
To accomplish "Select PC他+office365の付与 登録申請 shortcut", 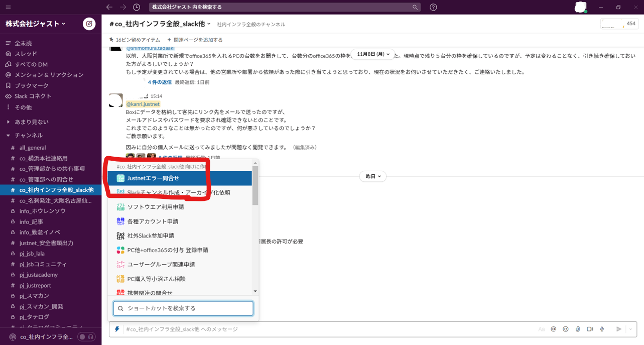I will point(180,250).
